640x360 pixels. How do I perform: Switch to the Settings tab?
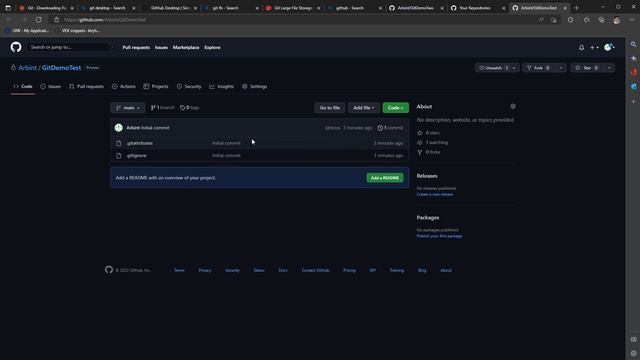(x=254, y=87)
